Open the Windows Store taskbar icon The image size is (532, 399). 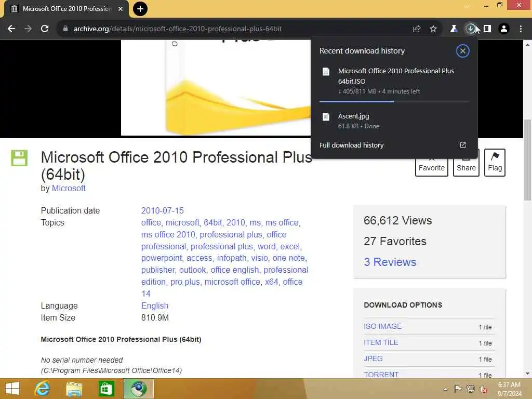[x=106, y=389]
